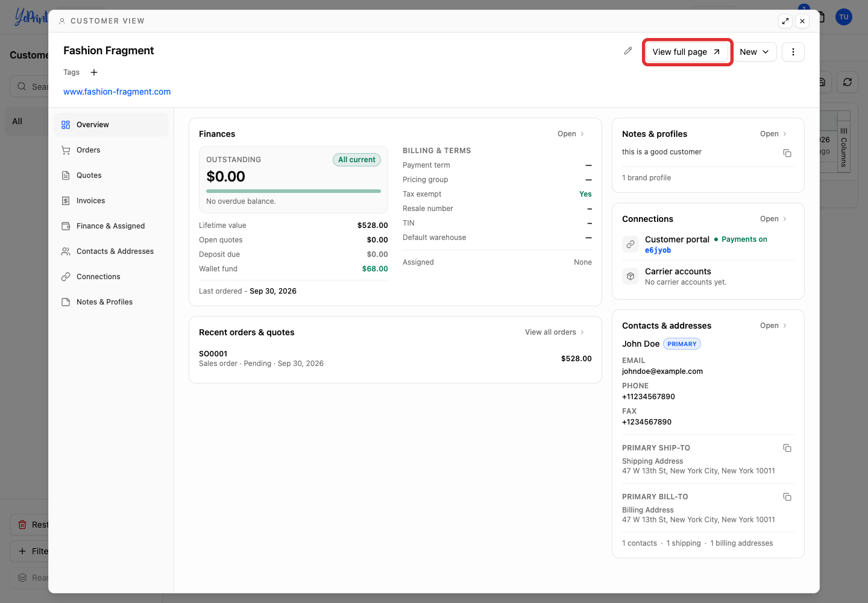
Task: Open the New dropdown menu
Action: point(754,52)
